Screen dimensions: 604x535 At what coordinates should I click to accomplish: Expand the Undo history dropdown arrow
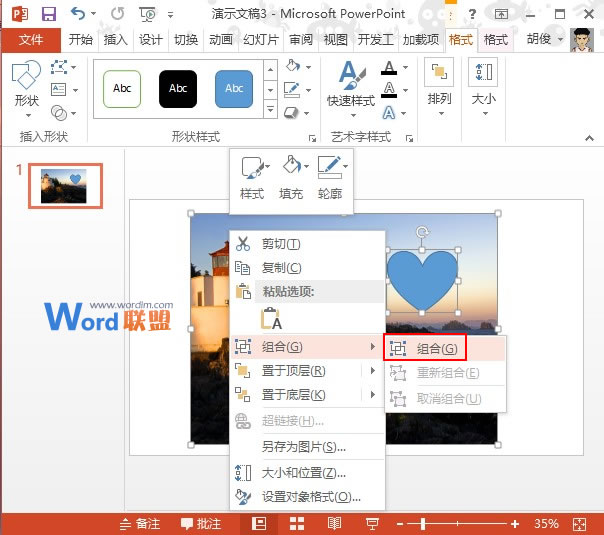(x=93, y=13)
